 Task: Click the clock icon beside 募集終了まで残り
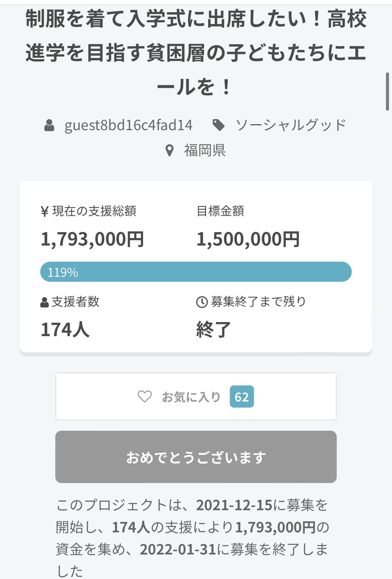coord(202,302)
